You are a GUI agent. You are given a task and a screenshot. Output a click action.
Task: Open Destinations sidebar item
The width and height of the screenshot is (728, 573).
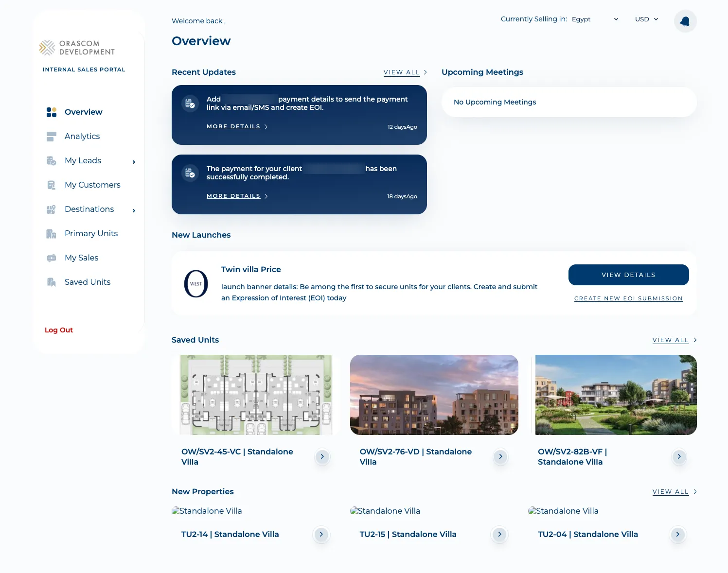(89, 209)
